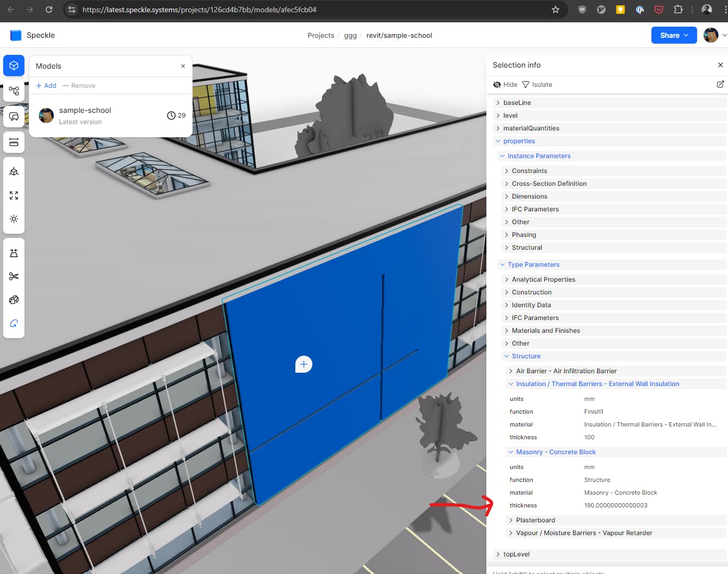
Task: Expand the Structural group
Action: pyautogui.click(x=614, y=248)
